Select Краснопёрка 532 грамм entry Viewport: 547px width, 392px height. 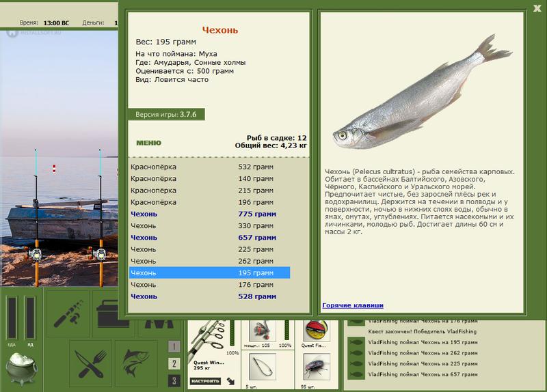(x=209, y=167)
